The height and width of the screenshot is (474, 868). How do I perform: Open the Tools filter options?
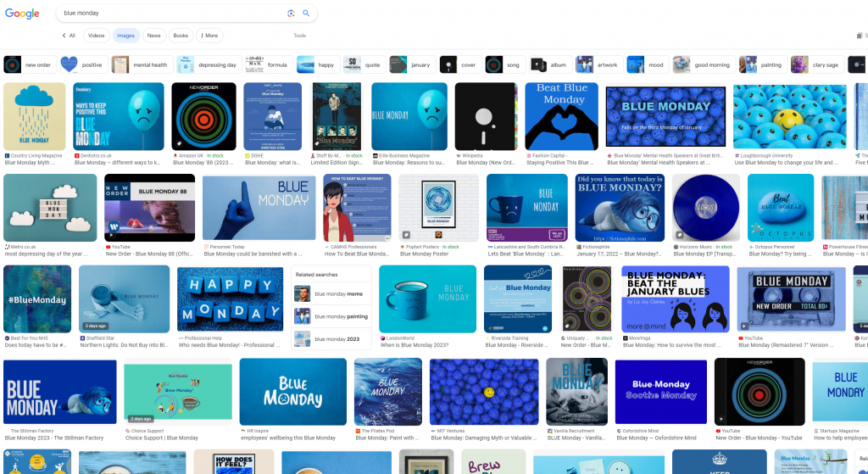pyautogui.click(x=299, y=36)
